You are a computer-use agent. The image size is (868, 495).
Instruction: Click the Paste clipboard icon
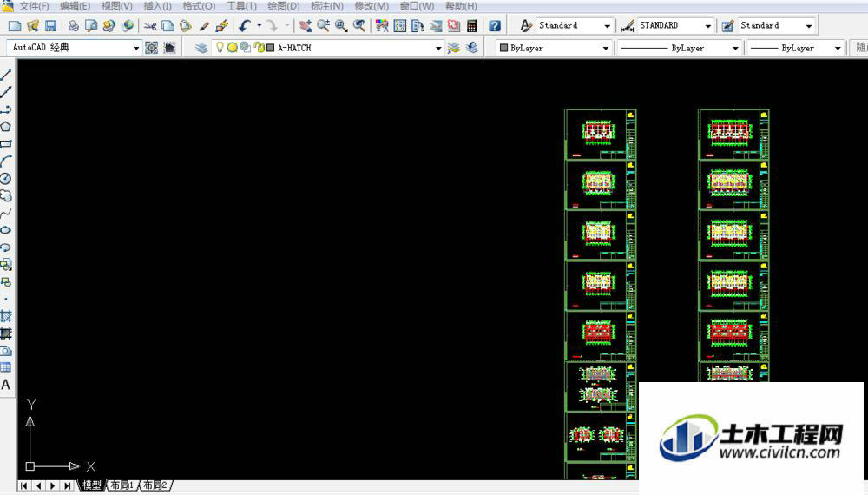(186, 25)
